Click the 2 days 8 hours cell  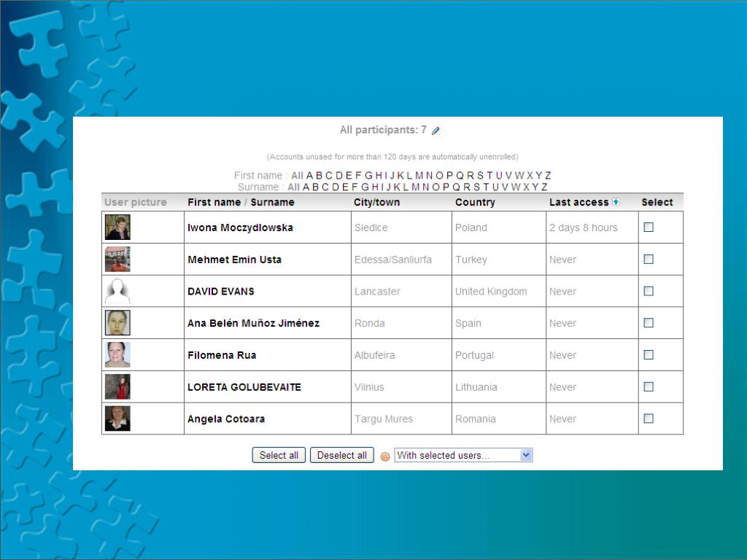coord(583,227)
